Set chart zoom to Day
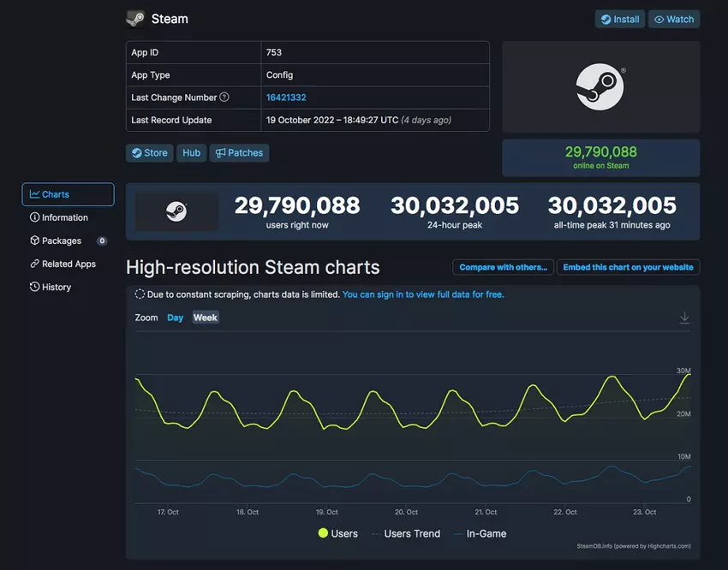Screen dimensions: 728x570 tap(175, 318)
